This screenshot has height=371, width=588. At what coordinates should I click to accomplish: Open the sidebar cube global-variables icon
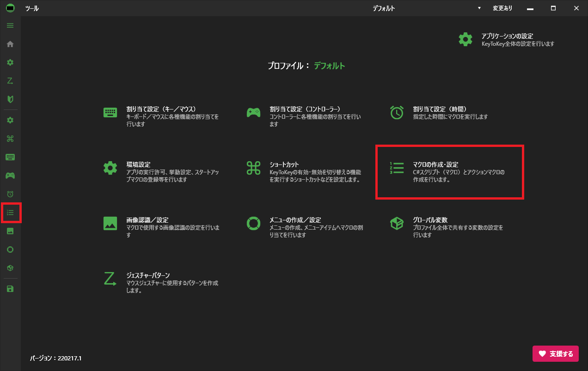coord(10,268)
